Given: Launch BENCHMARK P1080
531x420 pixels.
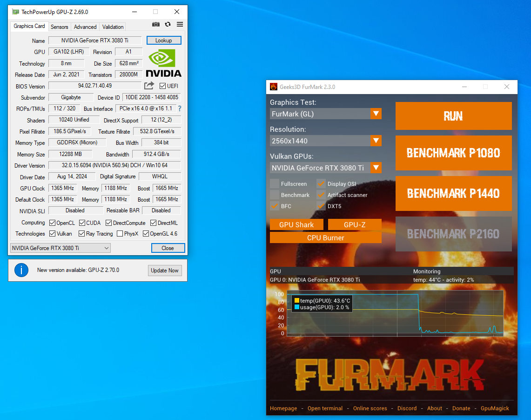Looking at the screenshot, I should coord(453,153).
